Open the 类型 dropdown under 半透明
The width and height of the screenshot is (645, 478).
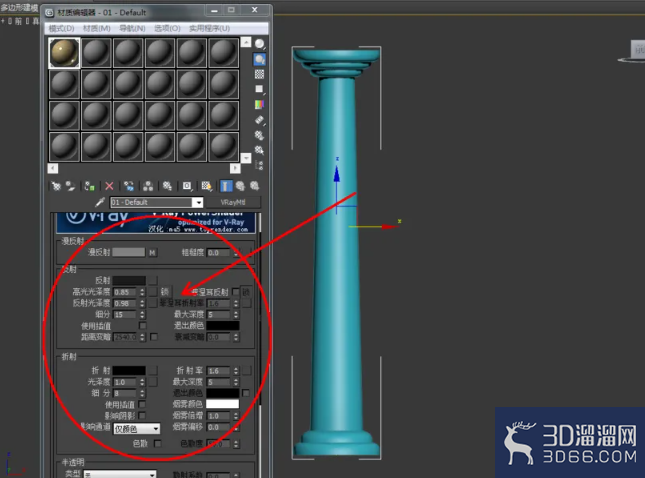[120, 474]
